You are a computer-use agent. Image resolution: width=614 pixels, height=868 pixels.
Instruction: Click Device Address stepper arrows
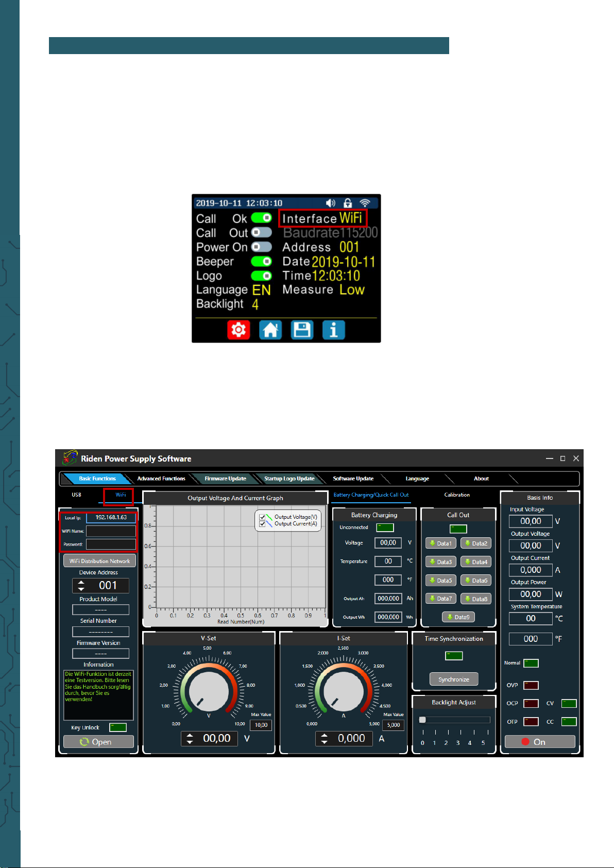click(x=81, y=585)
